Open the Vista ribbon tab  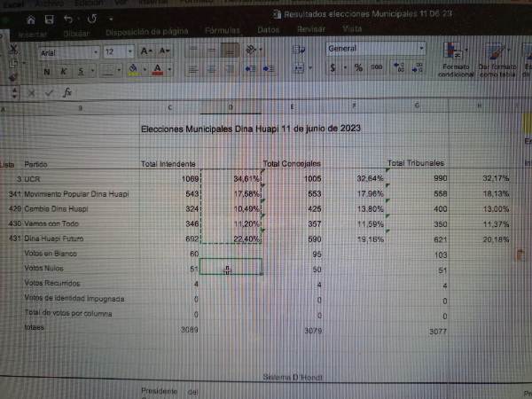(x=352, y=29)
